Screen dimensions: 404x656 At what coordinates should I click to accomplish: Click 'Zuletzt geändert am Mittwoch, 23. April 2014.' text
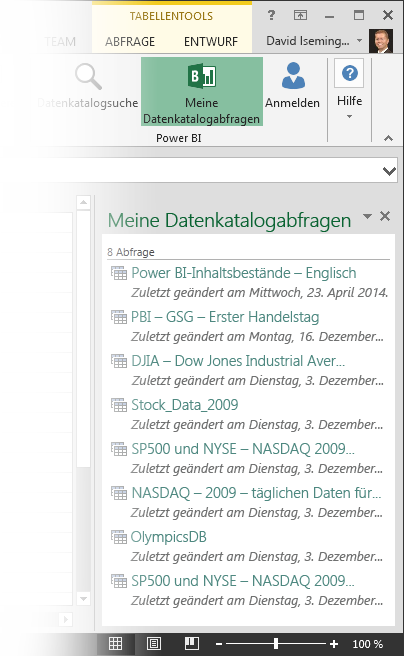[260, 292]
